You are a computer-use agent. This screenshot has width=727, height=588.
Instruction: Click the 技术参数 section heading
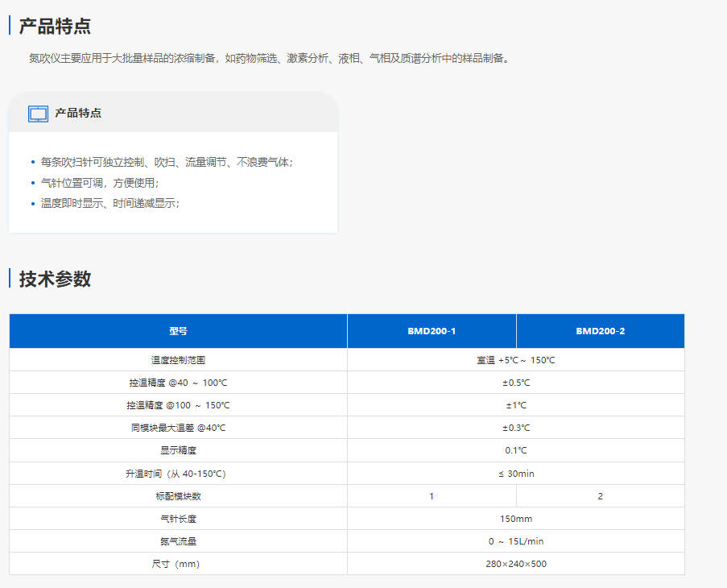(x=55, y=279)
